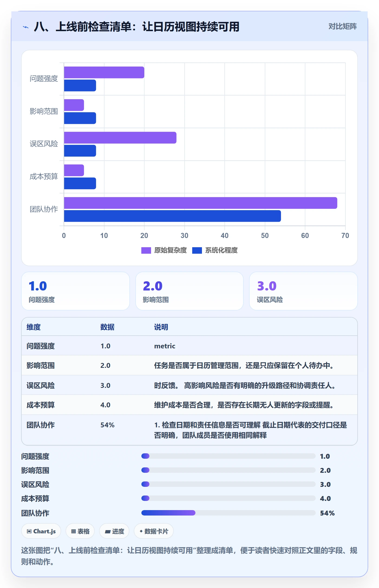Click the grid icon in 表格 chip
379x588 pixels.
coord(73,531)
